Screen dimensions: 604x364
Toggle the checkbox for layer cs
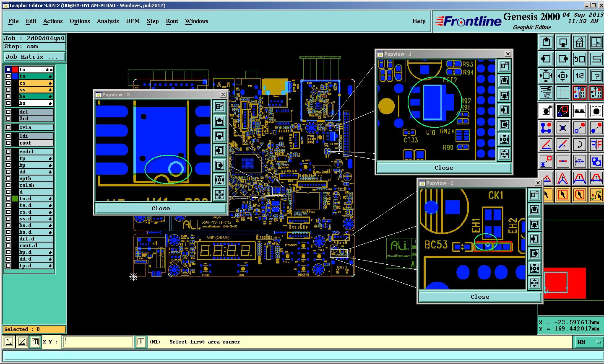(8, 83)
